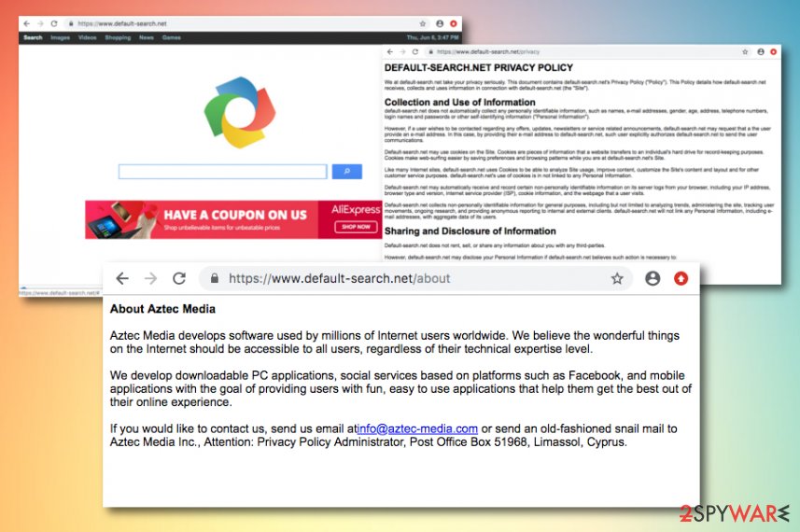Click the AliExpress logo in the ad
Image resolution: width=800 pixels, height=532 pixels.
[x=356, y=210]
